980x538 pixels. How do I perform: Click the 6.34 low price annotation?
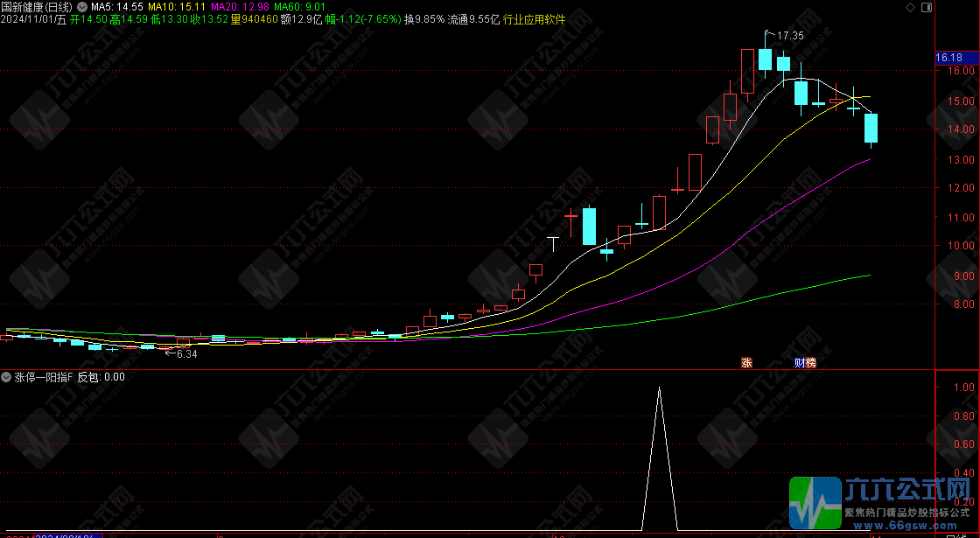point(186,354)
